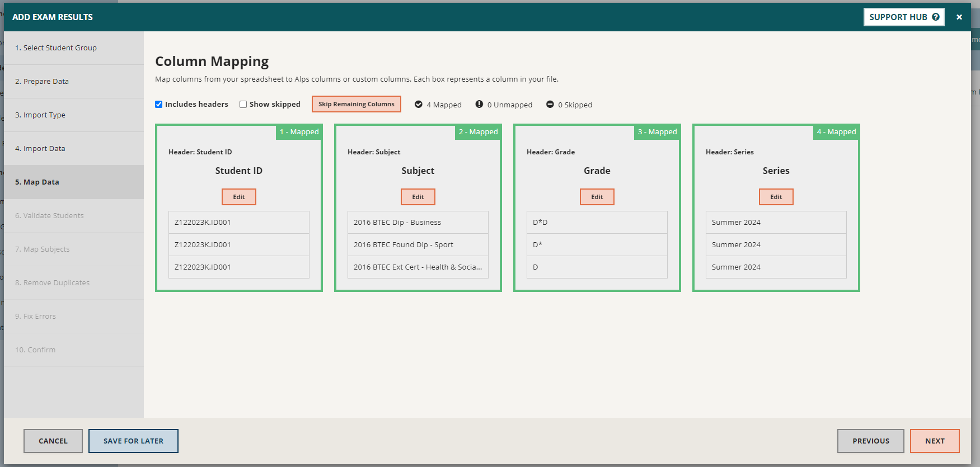The image size is (980, 467).
Task: Click the 'D*' grade cell
Action: click(597, 245)
